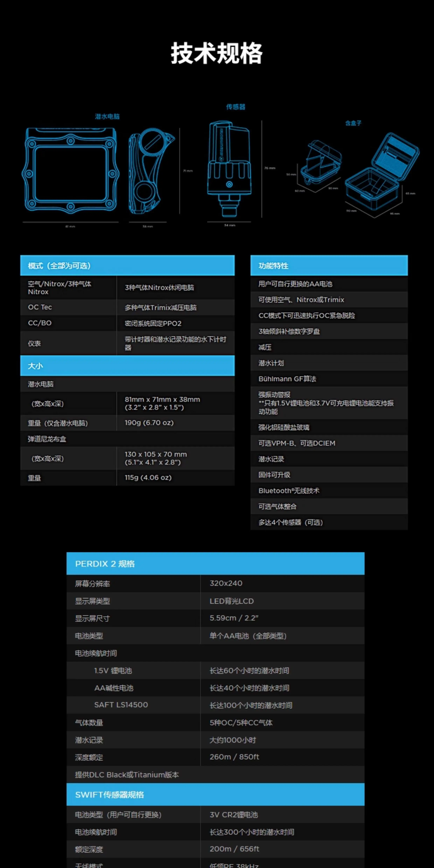This screenshot has width=434, height=868.
Task: Click the 长达40个小时的潜水时间 value
Action: pyautogui.click(x=249, y=688)
